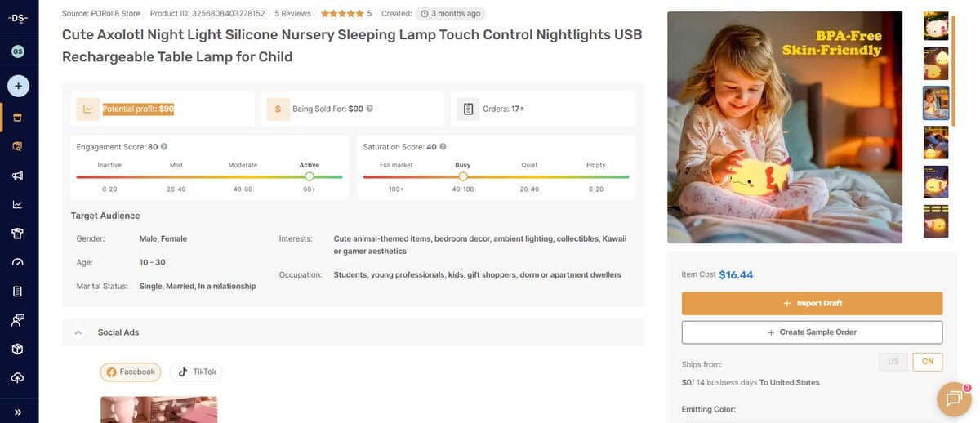Click the GS user avatar
The height and width of the screenshot is (423, 980).
click(x=18, y=51)
